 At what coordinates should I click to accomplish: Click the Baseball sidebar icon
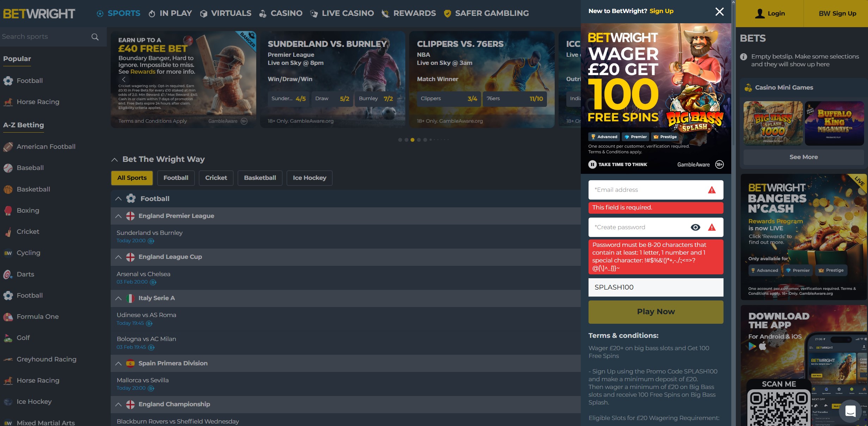tap(8, 168)
